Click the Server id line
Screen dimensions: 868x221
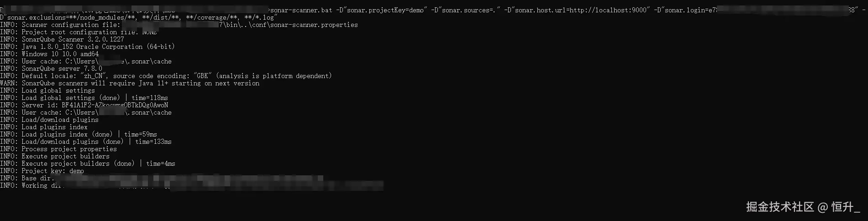pyautogui.click(x=84, y=105)
